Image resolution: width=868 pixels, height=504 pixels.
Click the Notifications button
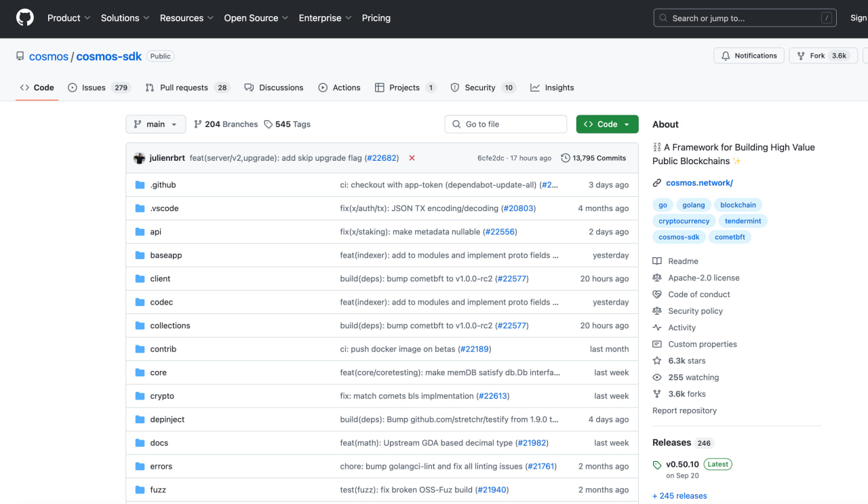[x=749, y=56]
